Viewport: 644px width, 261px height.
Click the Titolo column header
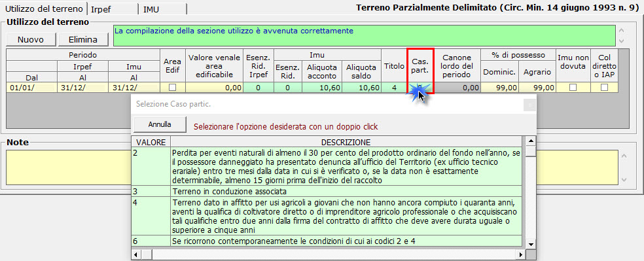coord(394,65)
